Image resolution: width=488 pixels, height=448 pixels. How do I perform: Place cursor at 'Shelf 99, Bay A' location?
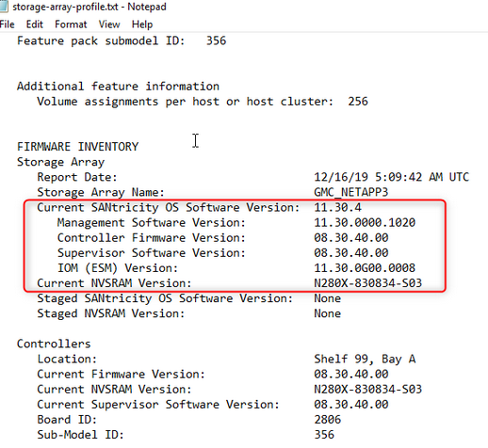click(365, 359)
